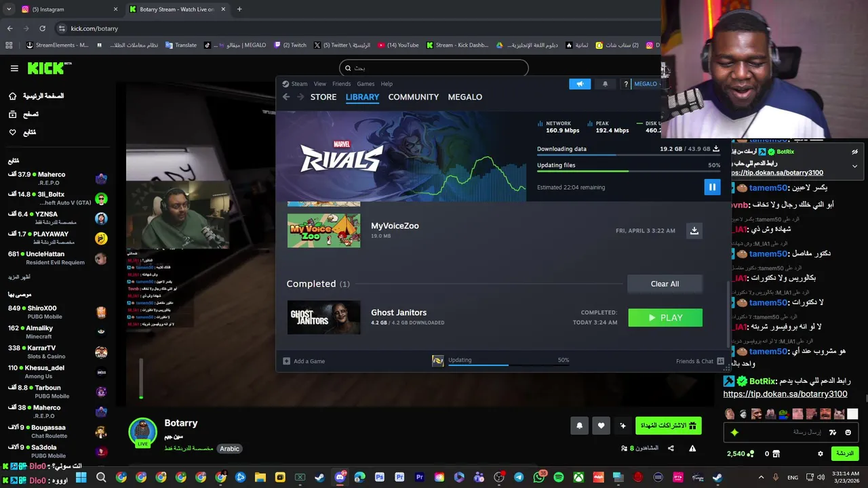Open the COMMUNITY tab in Steam

click(x=414, y=97)
